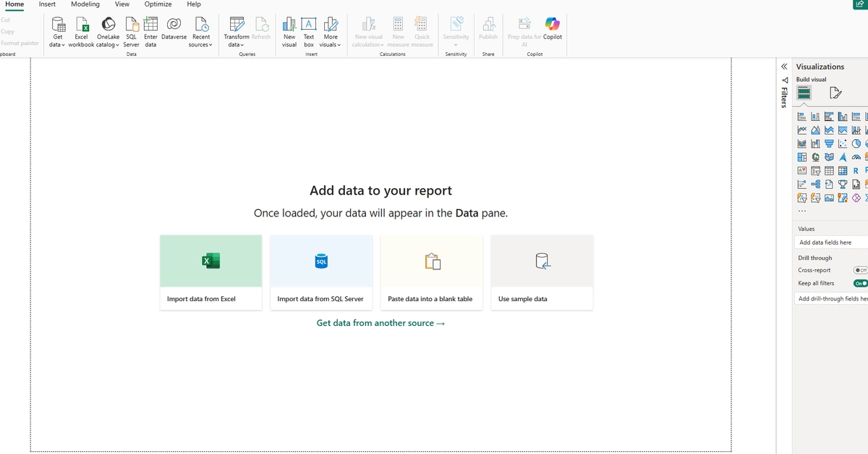Switch to the Insert ribbon tab
Viewport: 868px width, 454px height.
coord(47,4)
